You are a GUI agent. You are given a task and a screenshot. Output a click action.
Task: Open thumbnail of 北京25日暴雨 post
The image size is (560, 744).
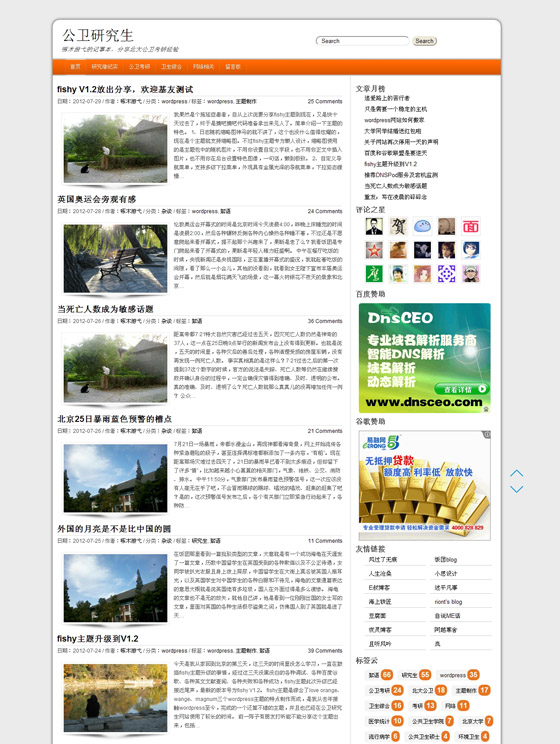[x=115, y=478]
